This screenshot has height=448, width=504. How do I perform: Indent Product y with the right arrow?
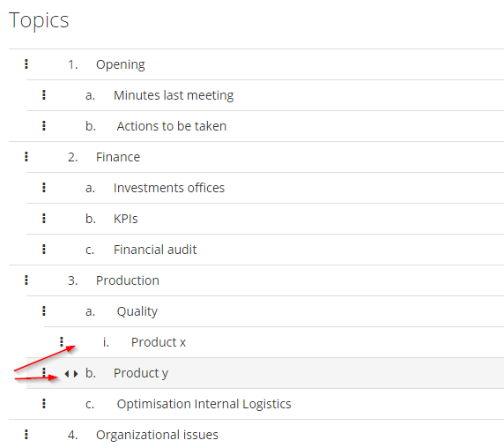(x=76, y=374)
